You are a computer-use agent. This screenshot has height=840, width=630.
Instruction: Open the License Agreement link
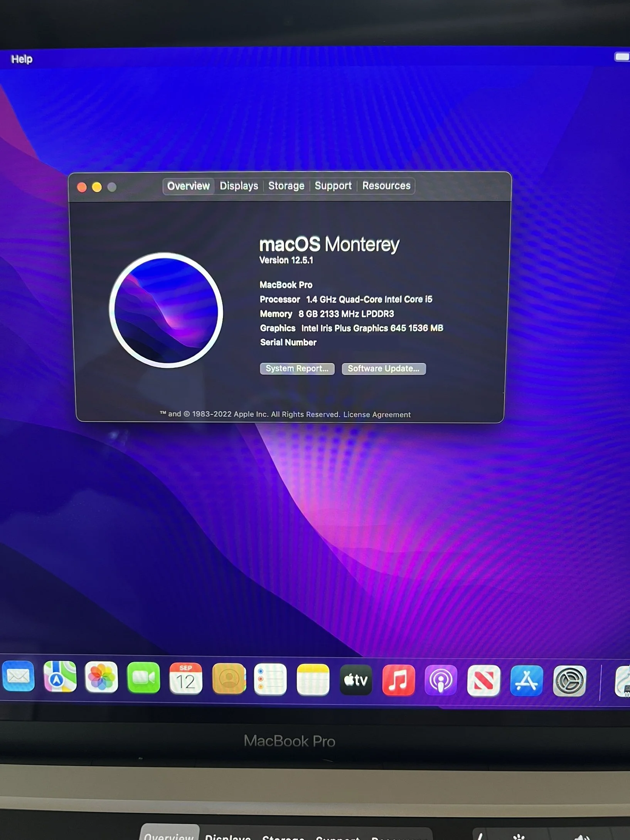pos(377,415)
